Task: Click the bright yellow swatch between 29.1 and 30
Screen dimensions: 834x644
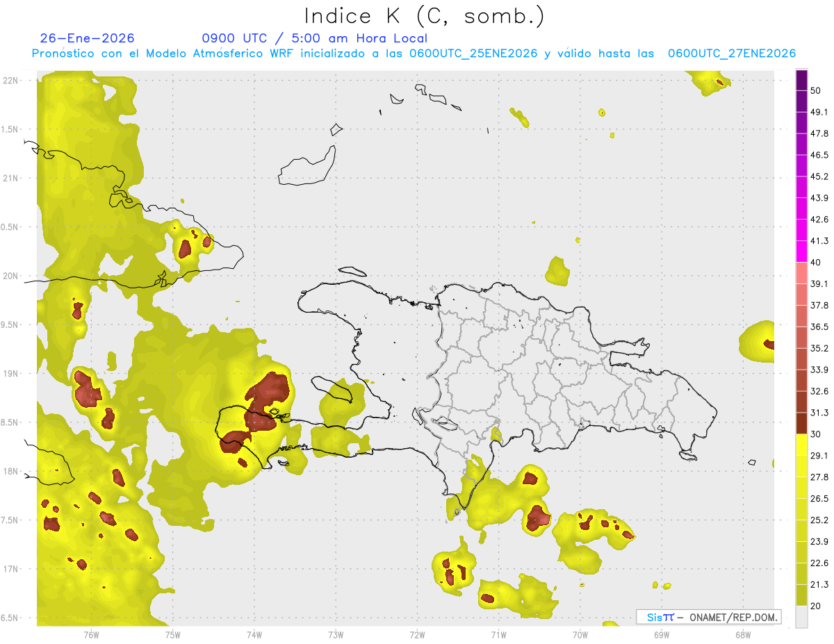Action: point(801,445)
